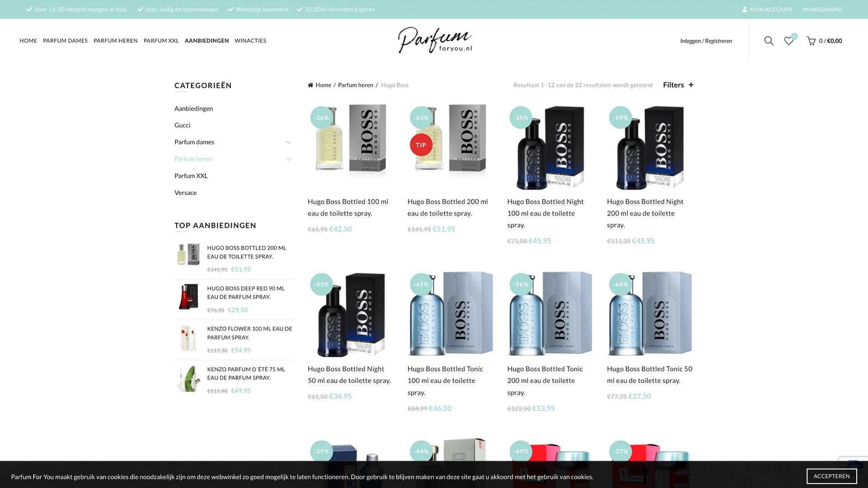Click the Kenzo Flower product thumbnail
The width and height of the screenshot is (868, 488).
click(x=189, y=338)
